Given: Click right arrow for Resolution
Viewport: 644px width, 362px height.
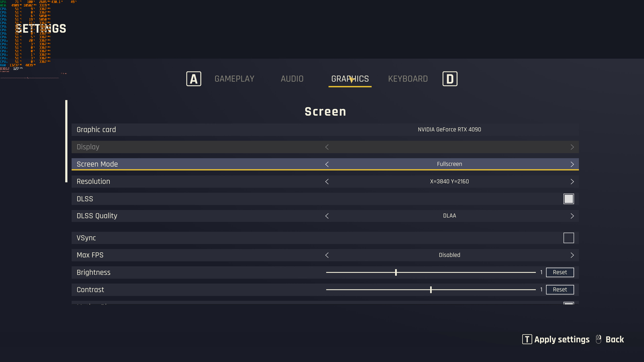Looking at the screenshot, I should pyautogui.click(x=572, y=182).
